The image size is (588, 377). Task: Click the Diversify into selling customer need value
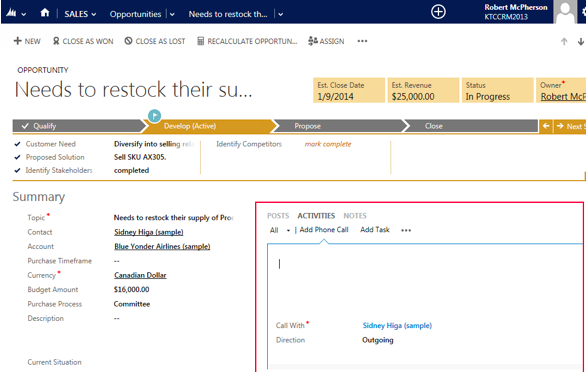[x=154, y=144]
